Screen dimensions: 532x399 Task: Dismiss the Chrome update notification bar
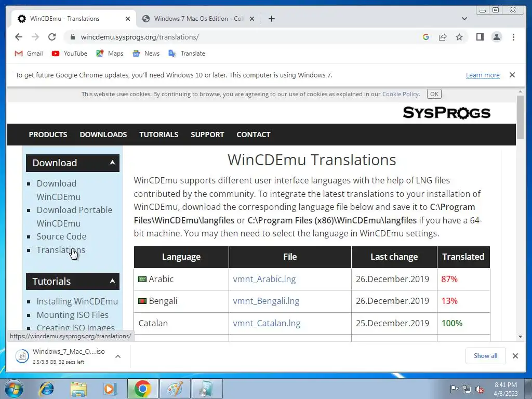[x=512, y=75]
